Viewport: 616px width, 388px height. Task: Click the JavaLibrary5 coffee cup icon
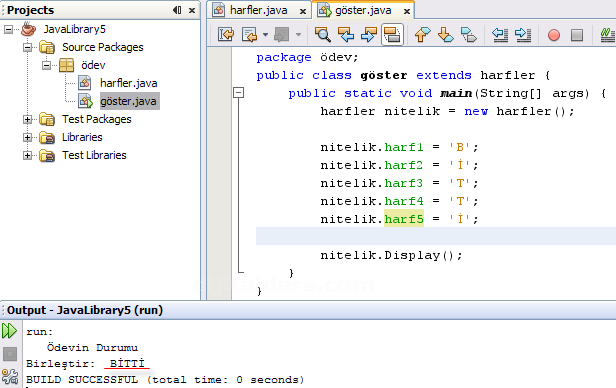coord(28,29)
